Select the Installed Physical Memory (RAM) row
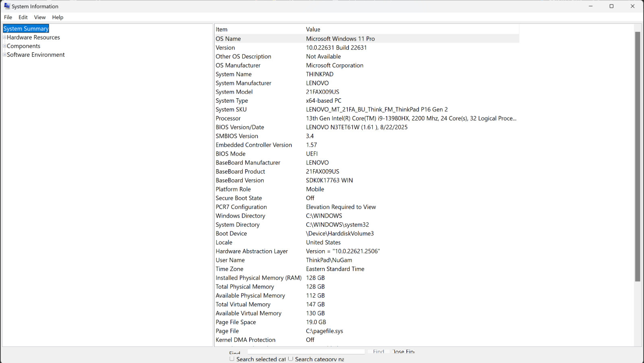Viewport: 644px width, 363px height. click(367, 278)
